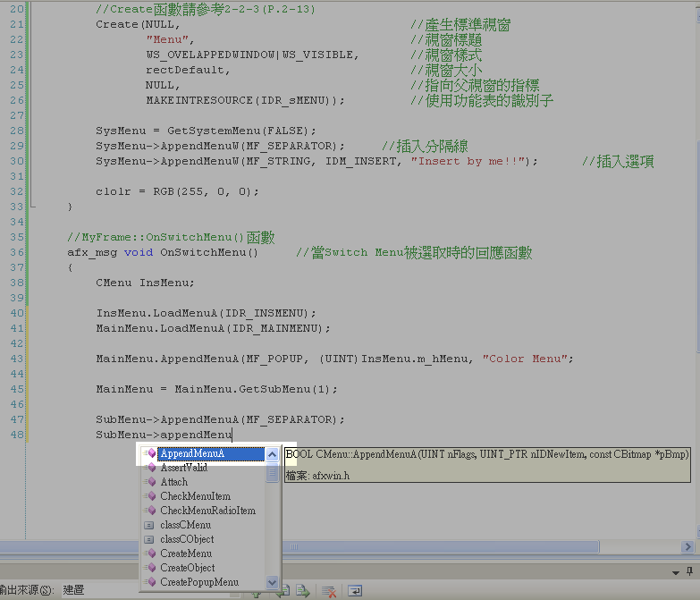
Task: Click the editor horizontal scrollbar right arrow
Action: 687,546
